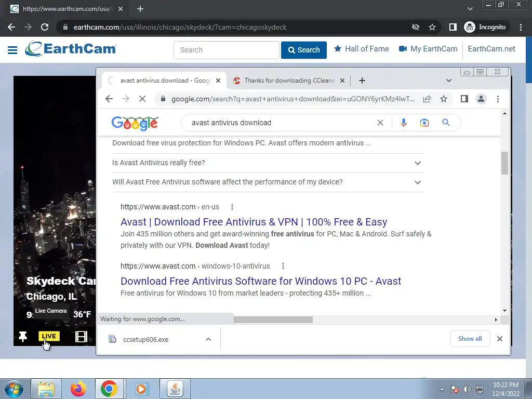This screenshot has height=399, width=532.
Task: Click the avast antivirus download search box
Action: coord(282,123)
